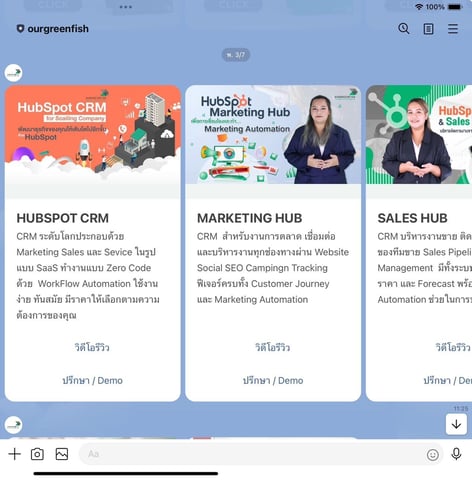Screen dimensions: 472x480
Task: Tap ปรึกษา / Demo on the HUBSPOT CRM card
Action: (x=92, y=380)
